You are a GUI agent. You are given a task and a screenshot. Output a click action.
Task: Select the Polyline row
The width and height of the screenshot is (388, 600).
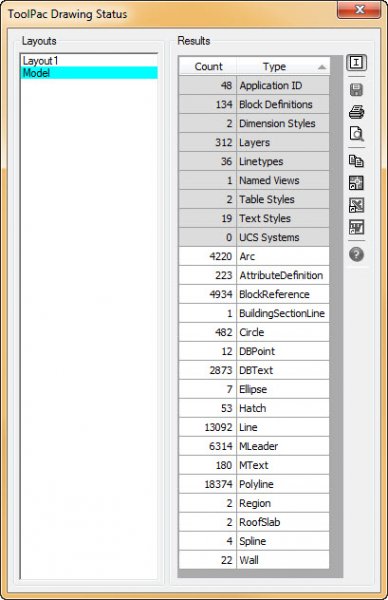coord(254,484)
